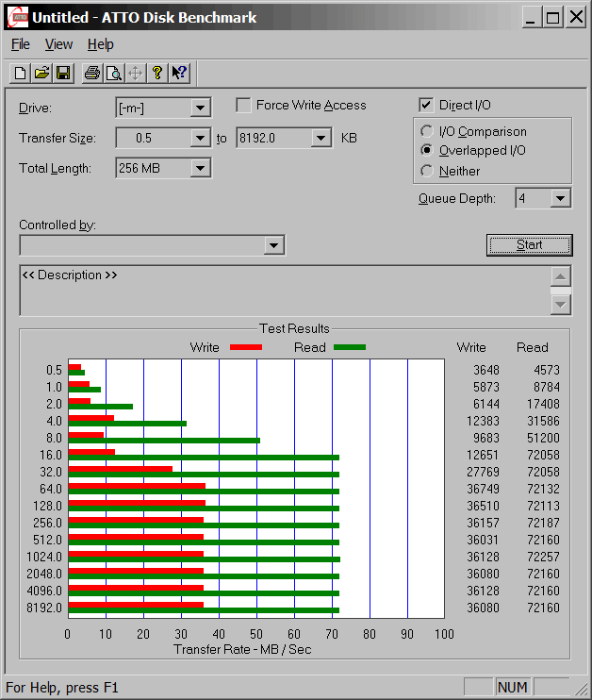Select the I/O Comparison radio option
Viewport: 592px width, 700px height.
pyautogui.click(x=428, y=132)
